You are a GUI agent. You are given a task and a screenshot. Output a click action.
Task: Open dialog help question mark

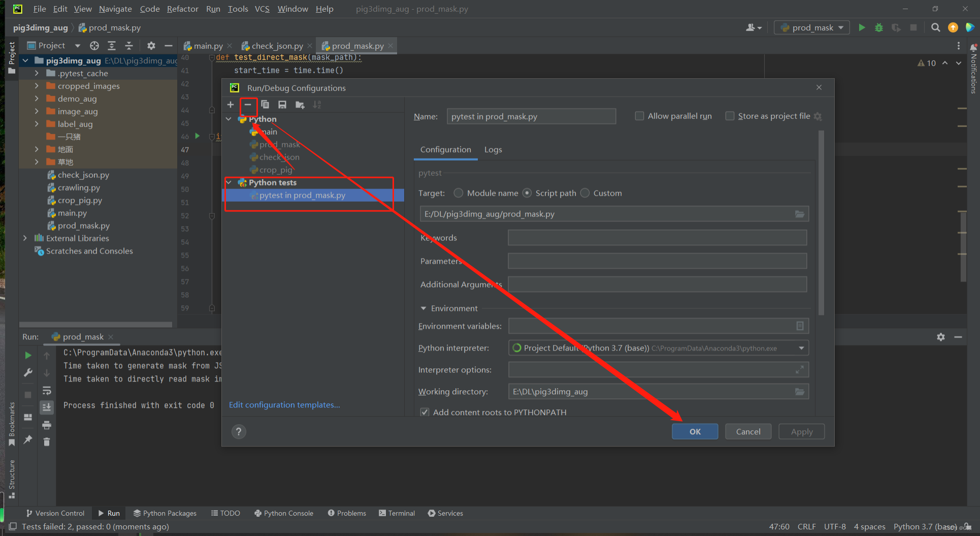coord(239,431)
